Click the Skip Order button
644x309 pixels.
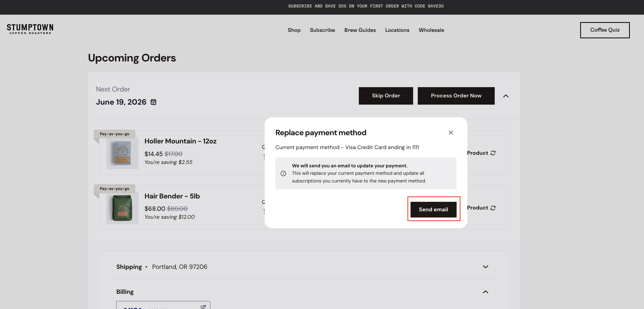tap(386, 96)
